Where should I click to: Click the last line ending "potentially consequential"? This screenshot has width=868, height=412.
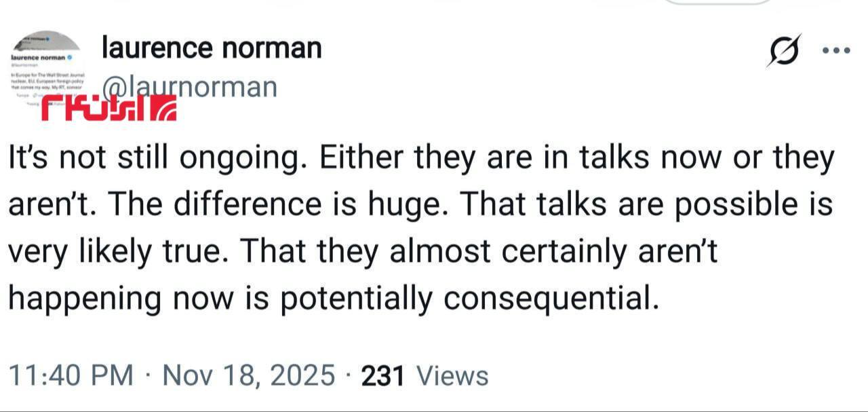pyautogui.click(x=332, y=297)
